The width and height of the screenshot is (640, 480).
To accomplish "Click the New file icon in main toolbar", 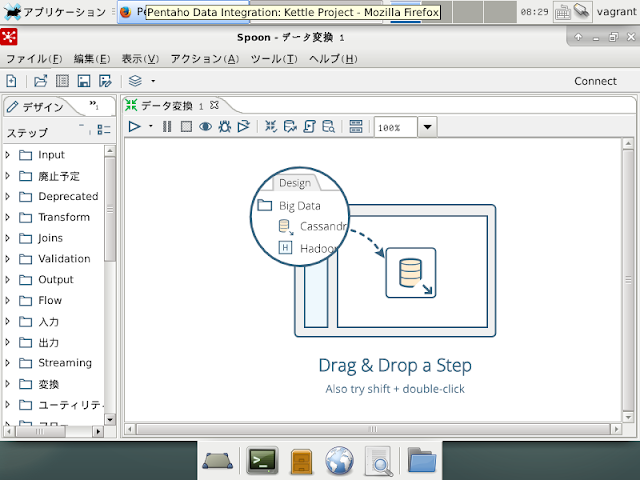I will pos(11,81).
